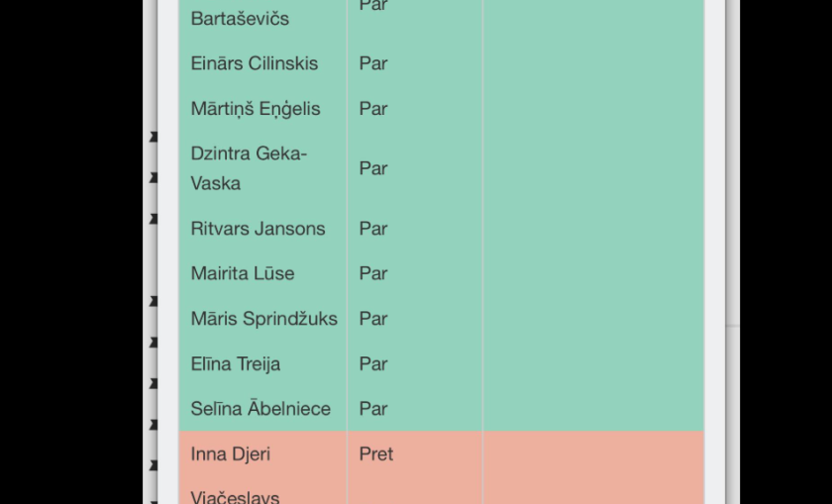Image resolution: width=832 pixels, height=504 pixels.
Task: Select the Mārtiņš Eņģelis row name
Action: (256, 109)
